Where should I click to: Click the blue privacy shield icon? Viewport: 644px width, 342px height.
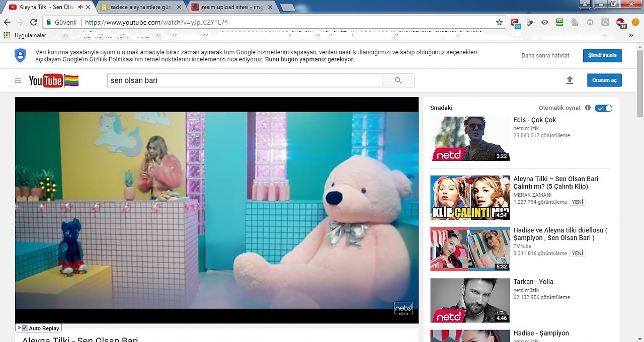coord(20,55)
